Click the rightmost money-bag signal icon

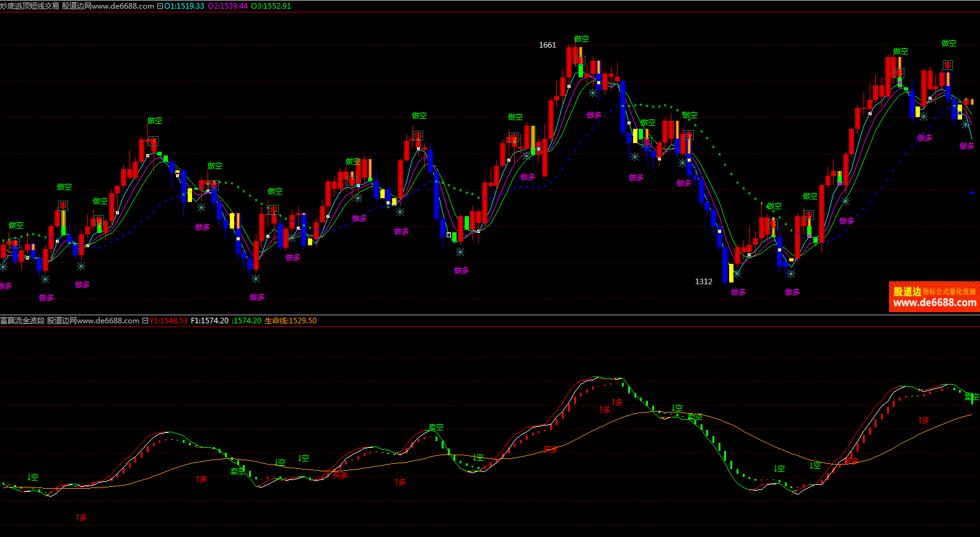947,65
